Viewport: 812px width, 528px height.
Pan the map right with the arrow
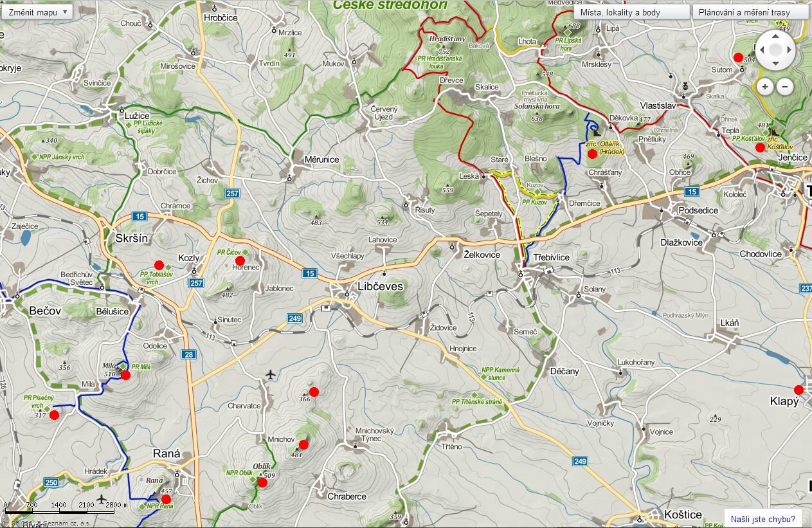coord(789,50)
